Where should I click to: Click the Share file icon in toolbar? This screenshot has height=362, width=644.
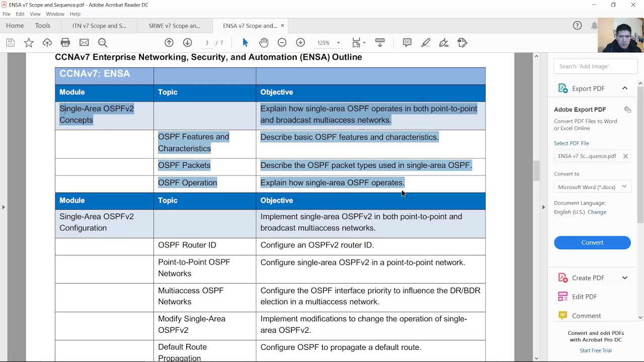(x=462, y=43)
